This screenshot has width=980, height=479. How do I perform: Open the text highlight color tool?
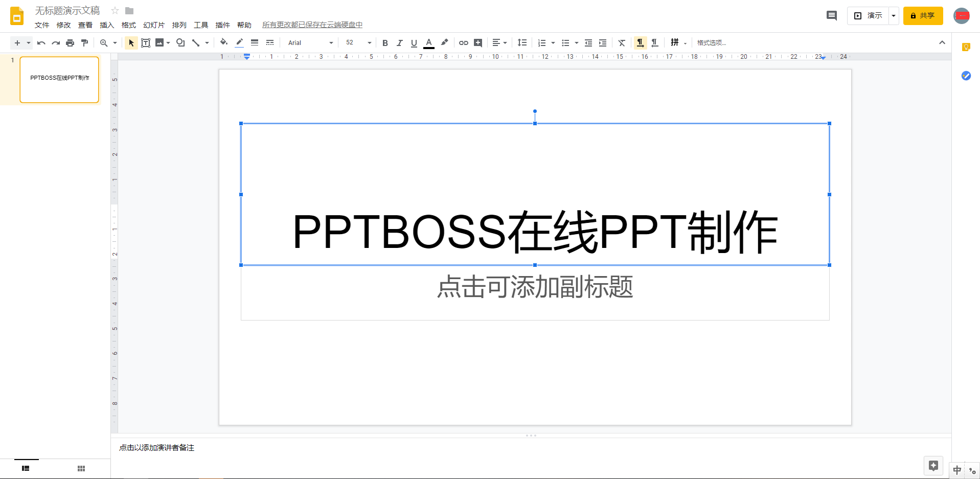pos(444,43)
